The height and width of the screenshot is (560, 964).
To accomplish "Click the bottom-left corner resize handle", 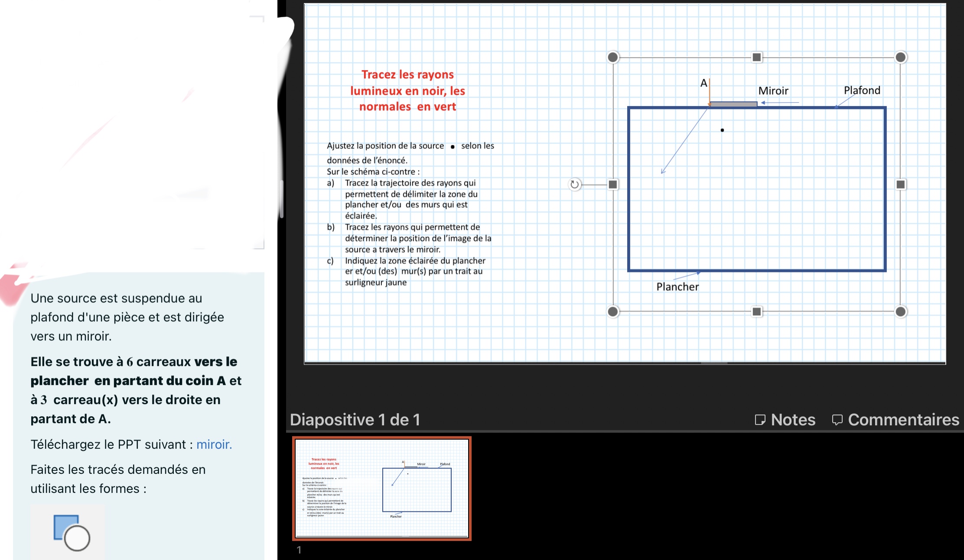I will click(x=613, y=311).
